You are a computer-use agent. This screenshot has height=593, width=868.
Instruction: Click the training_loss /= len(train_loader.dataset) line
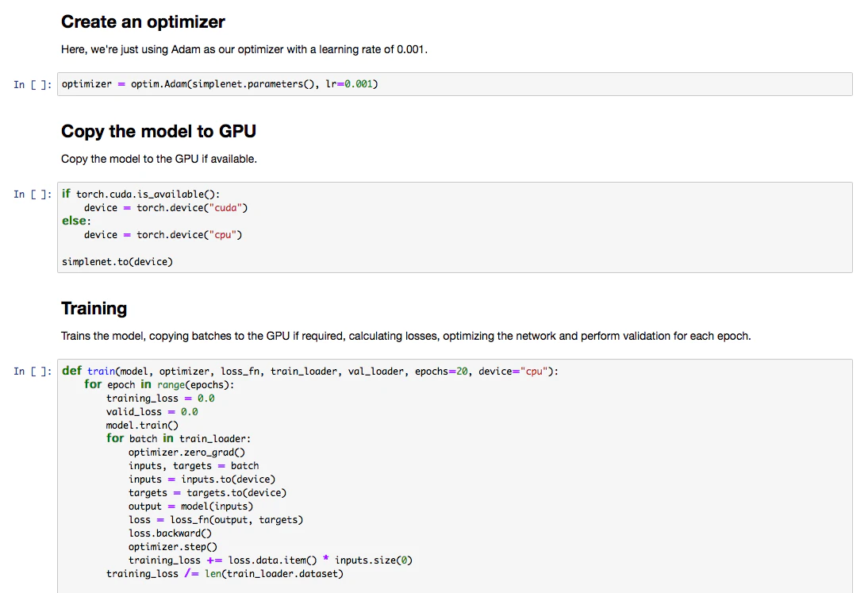pyautogui.click(x=225, y=574)
